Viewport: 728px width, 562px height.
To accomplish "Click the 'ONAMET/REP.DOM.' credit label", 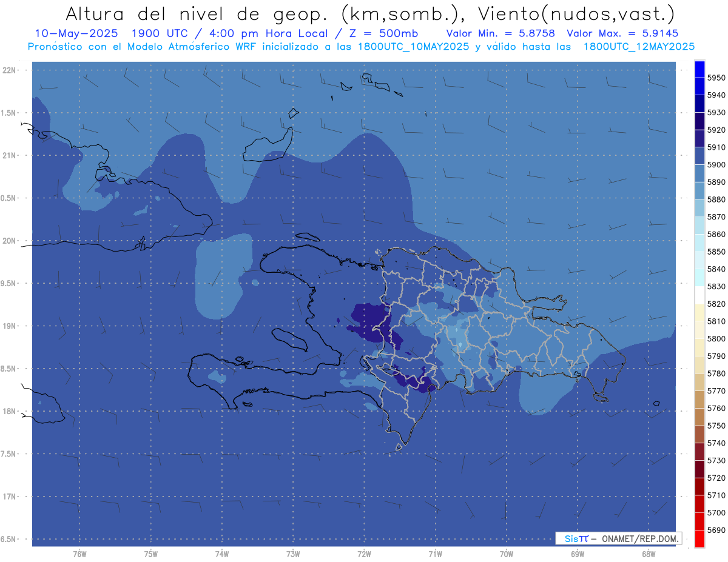I will (640, 538).
